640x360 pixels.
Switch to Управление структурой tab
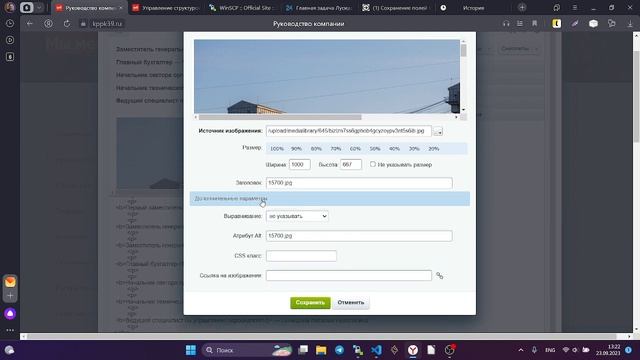(x=166, y=8)
